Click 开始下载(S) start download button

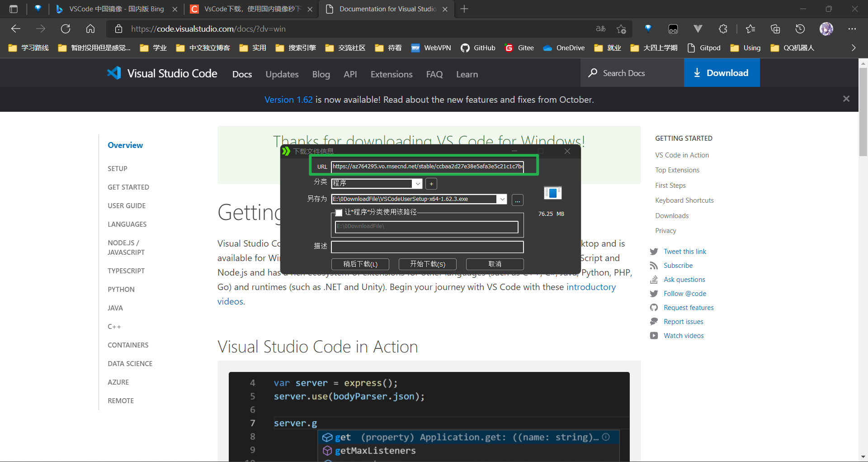click(428, 264)
